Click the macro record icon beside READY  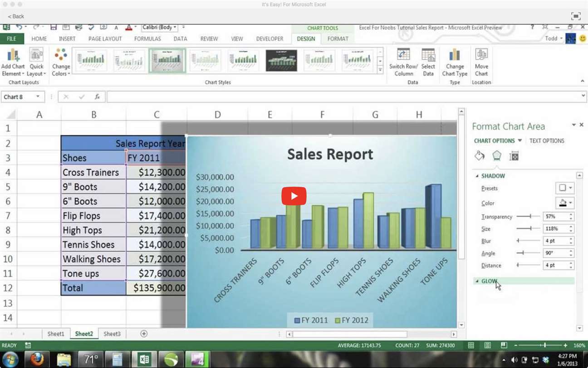pyautogui.click(x=28, y=345)
